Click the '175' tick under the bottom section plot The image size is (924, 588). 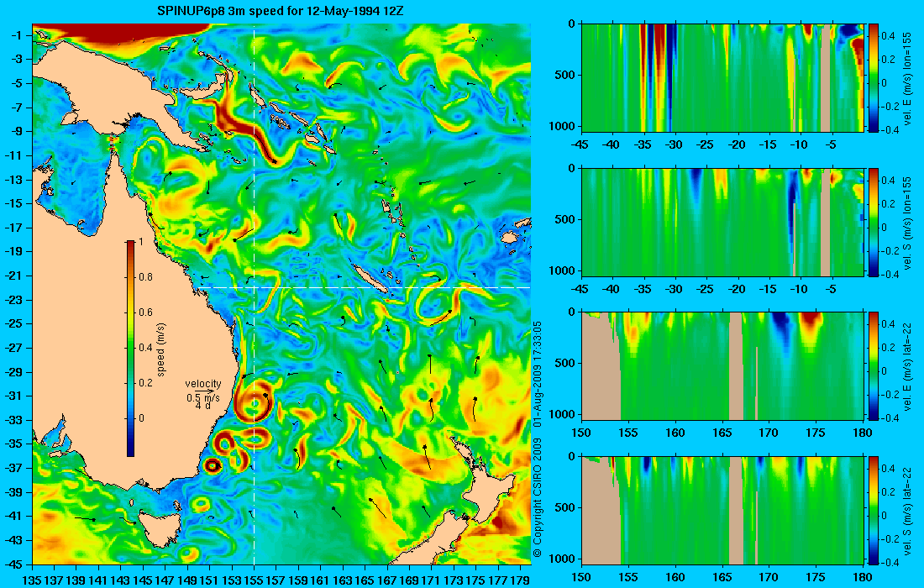pyautogui.click(x=816, y=577)
